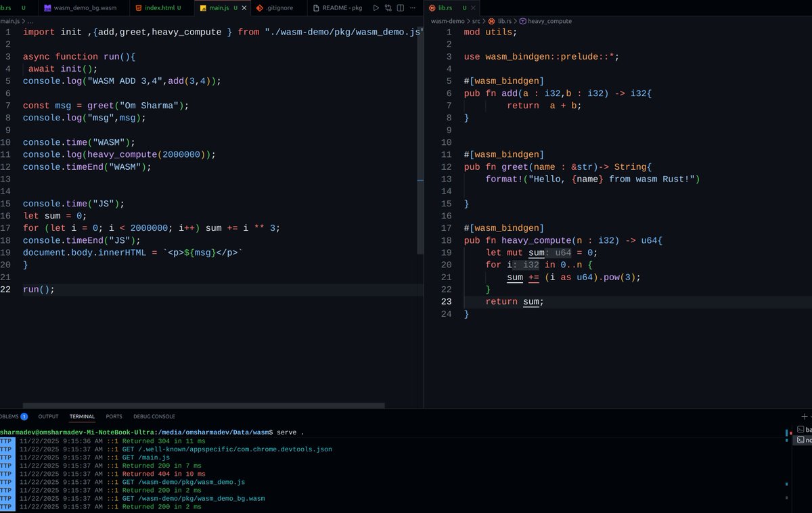Click 'const msg = greet("Om Sharma");' line
Screen dimensions: 812x513
(106, 106)
